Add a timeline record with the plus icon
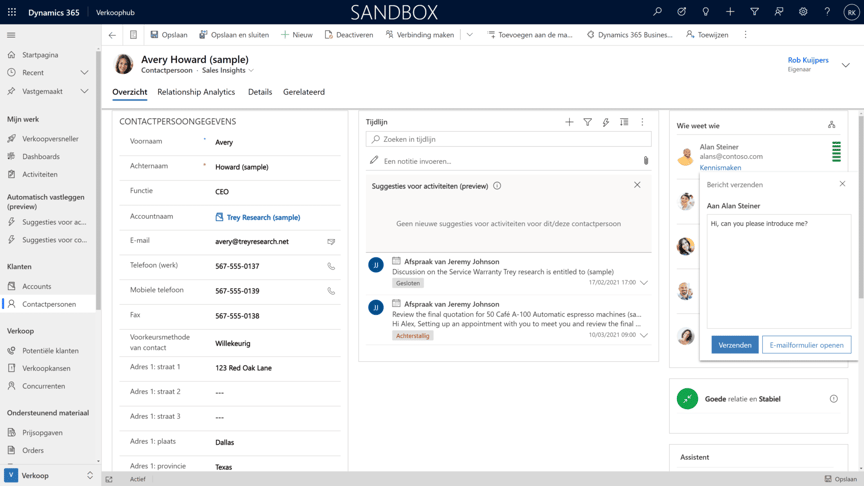Viewport: 864px width, 486px height. tap(569, 122)
